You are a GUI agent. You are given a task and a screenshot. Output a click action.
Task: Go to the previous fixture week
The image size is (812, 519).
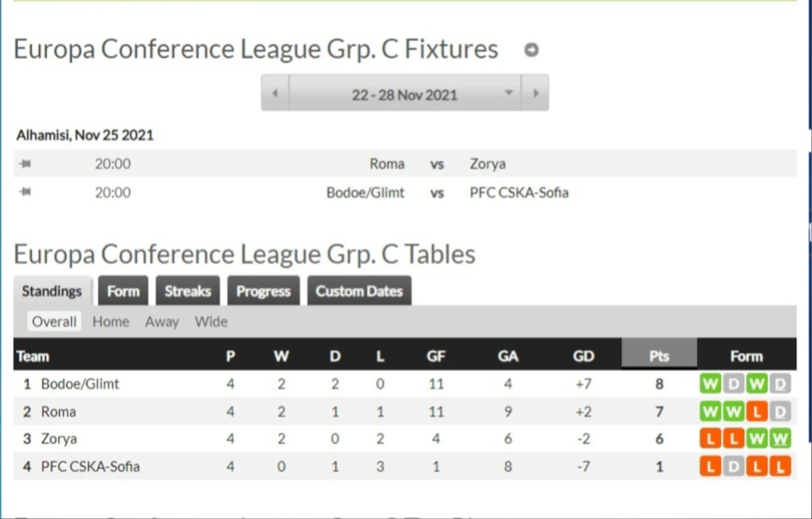(x=275, y=93)
